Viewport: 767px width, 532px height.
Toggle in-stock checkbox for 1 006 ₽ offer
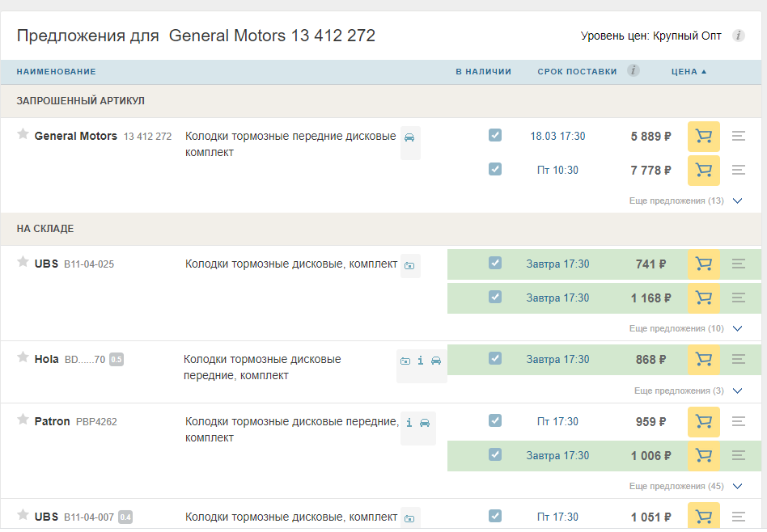tap(495, 454)
